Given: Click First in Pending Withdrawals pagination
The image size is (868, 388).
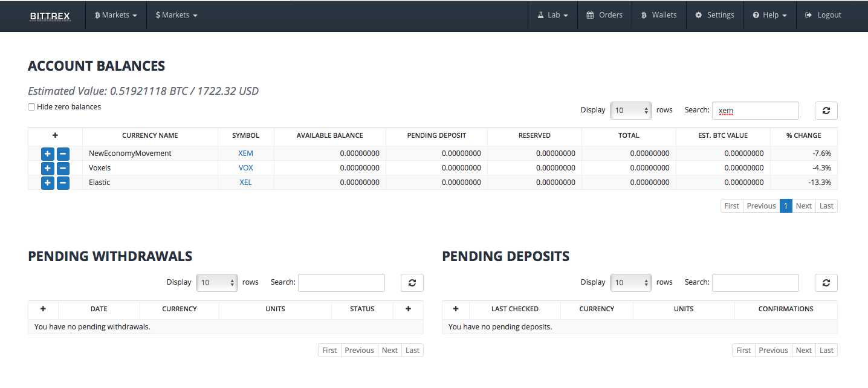Looking at the screenshot, I should pos(329,351).
